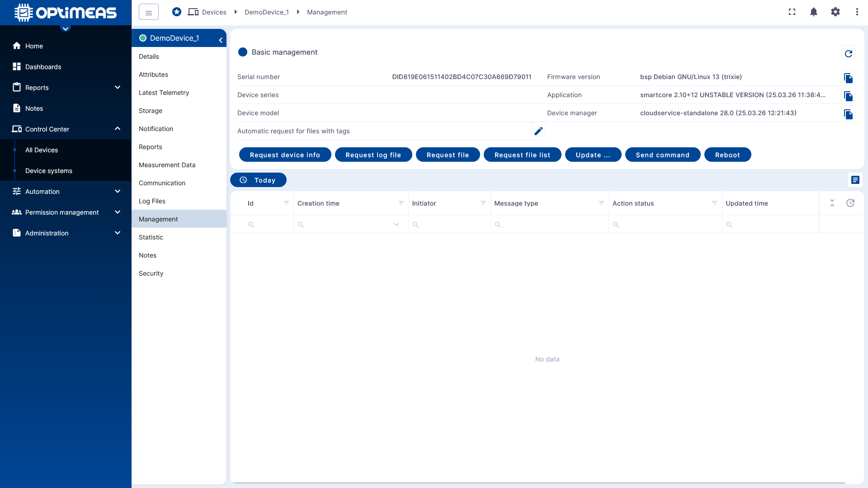Open the Log Files tab
Screen dimensions: 868x488
click(x=179, y=201)
